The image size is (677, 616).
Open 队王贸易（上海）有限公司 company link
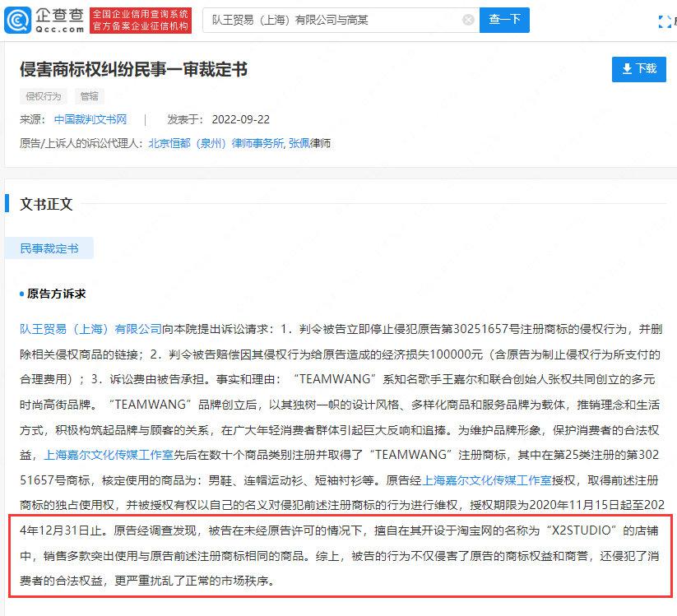click(x=90, y=329)
